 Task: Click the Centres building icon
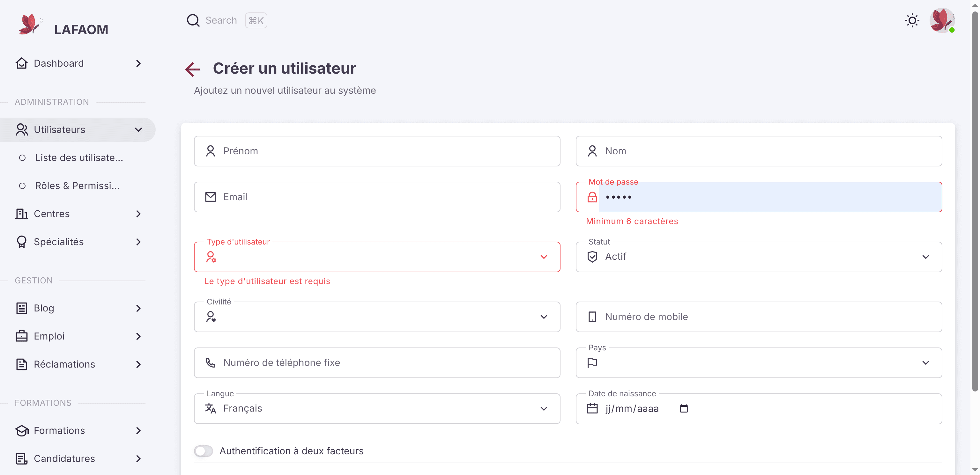(x=22, y=214)
